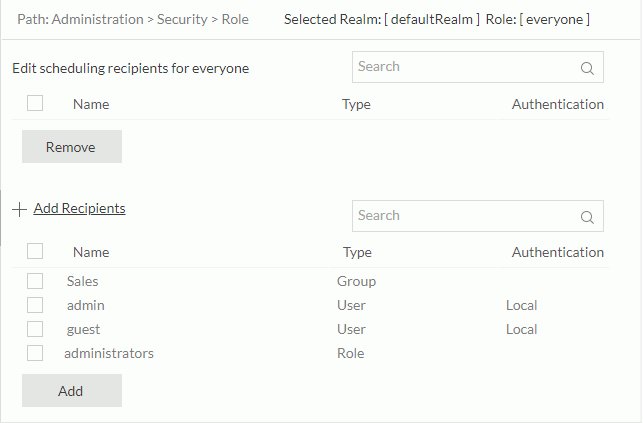Focus the lower search input field
This screenshot has height=423, width=643.
pyautogui.click(x=465, y=216)
